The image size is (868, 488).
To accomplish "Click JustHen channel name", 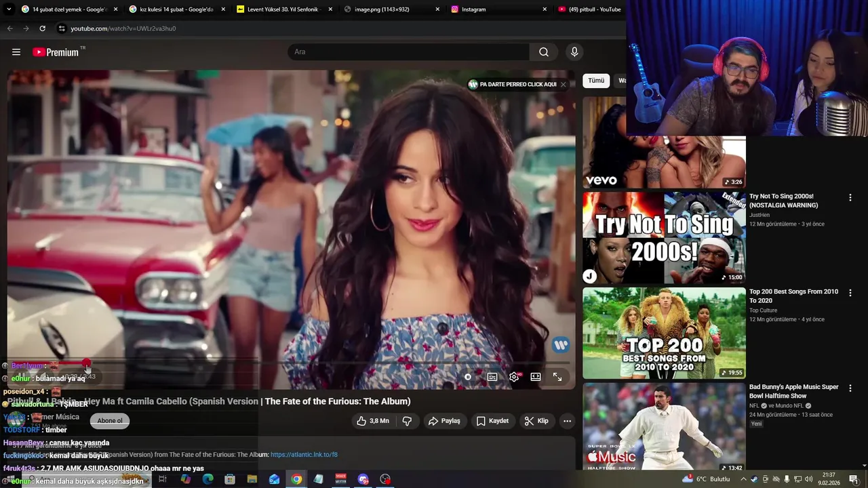I will pyautogui.click(x=759, y=215).
